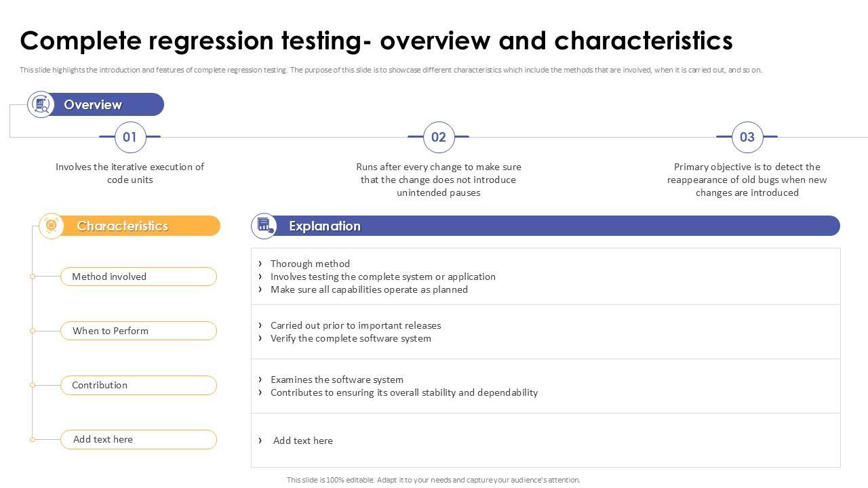Select the When to Perform pill

138,331
